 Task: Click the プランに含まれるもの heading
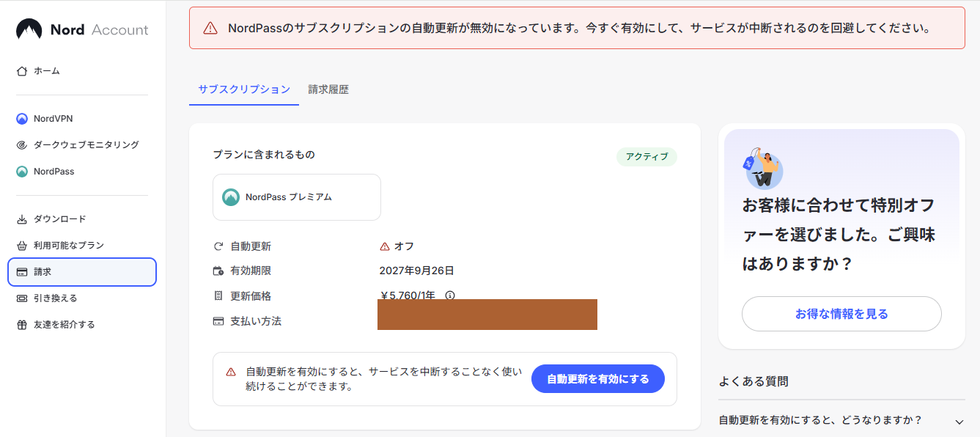pos(264,155)
